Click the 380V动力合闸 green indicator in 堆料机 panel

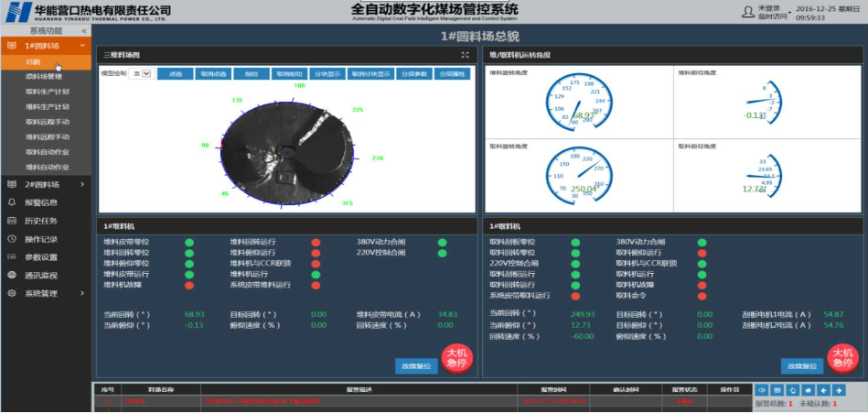(443, 243)
